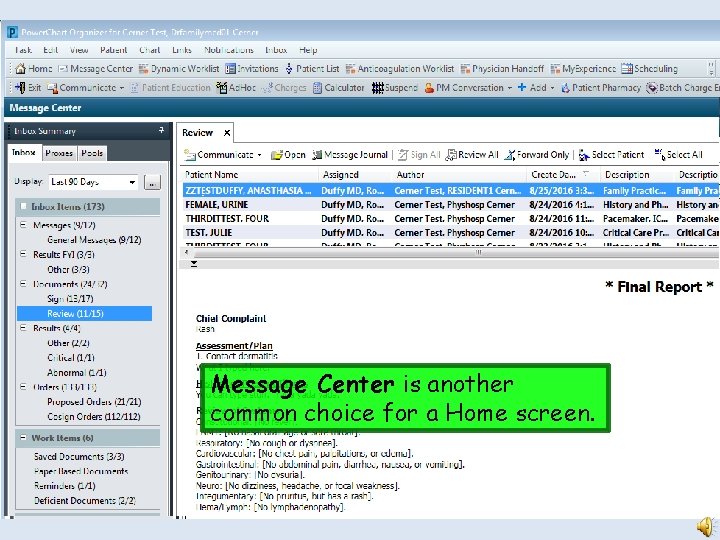
Task: Open PM Conversation
Action: tap(464, 88)
